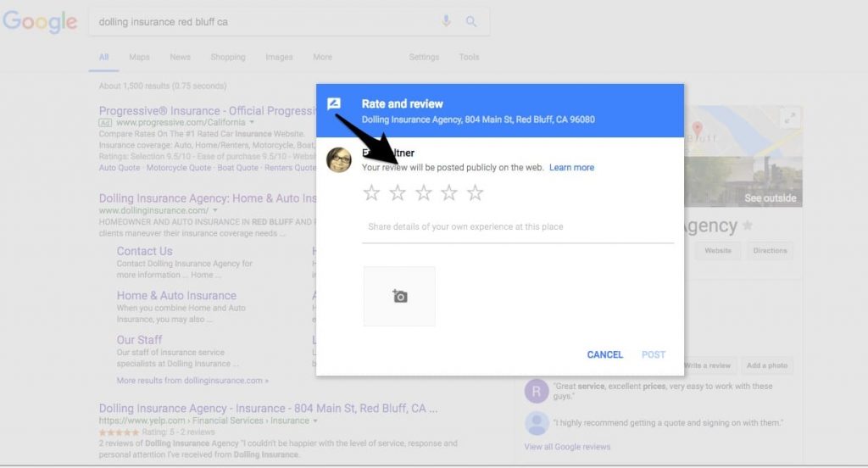The image size is (868, 468).
Task: Click the "I highly recommend" review snippet
Action: (668, 422)
